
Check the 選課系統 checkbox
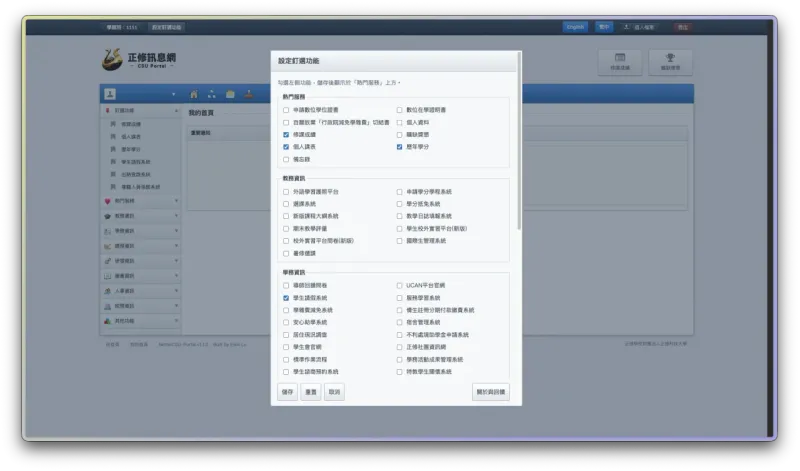[286, 204]
